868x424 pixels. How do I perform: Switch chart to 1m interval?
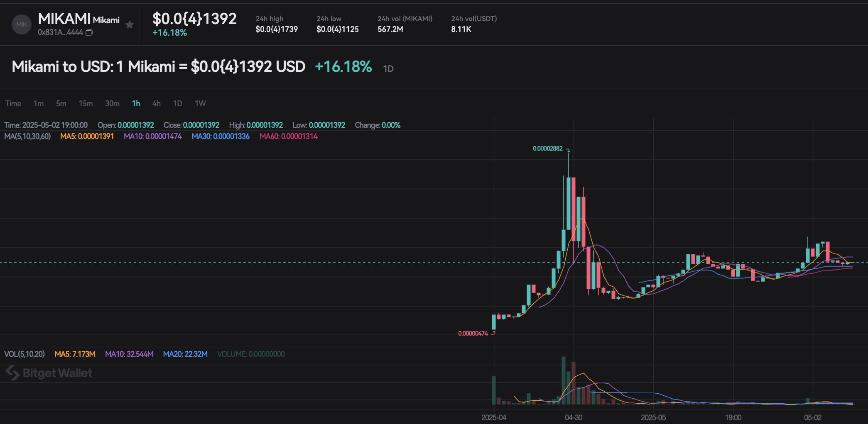click(x=39, y=103)
